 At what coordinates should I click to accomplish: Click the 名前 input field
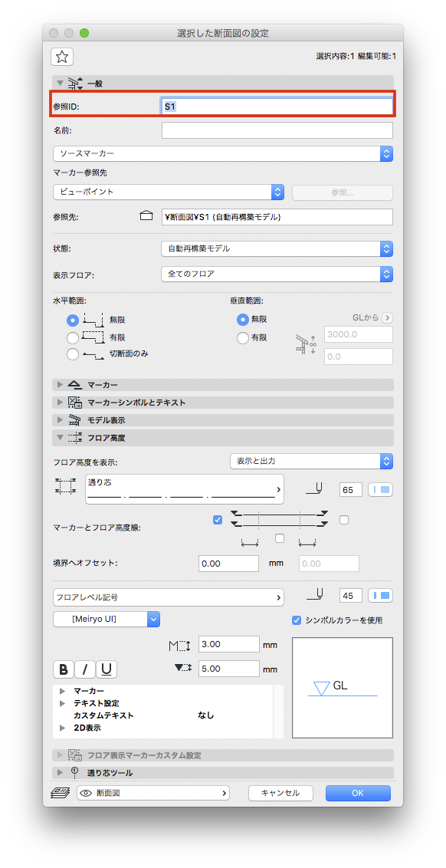[x=277, y=130]
